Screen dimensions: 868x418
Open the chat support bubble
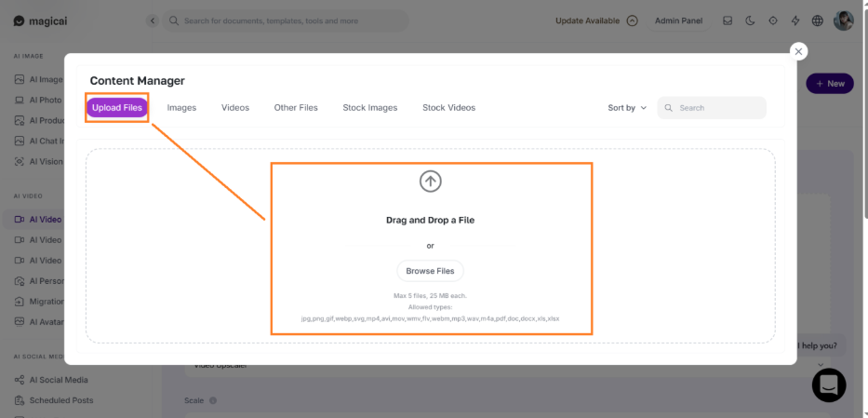point(829,384)
